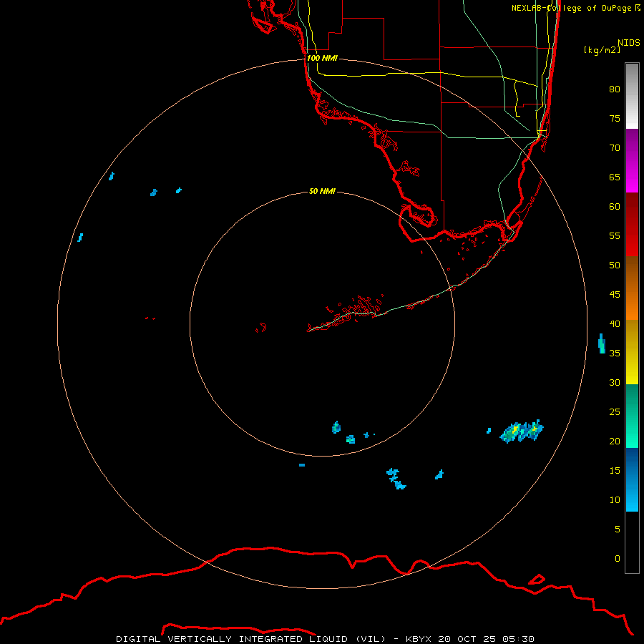Select scale value 55
The width and height of the screenshot is (644, 644).
click(x=615, y=235)
